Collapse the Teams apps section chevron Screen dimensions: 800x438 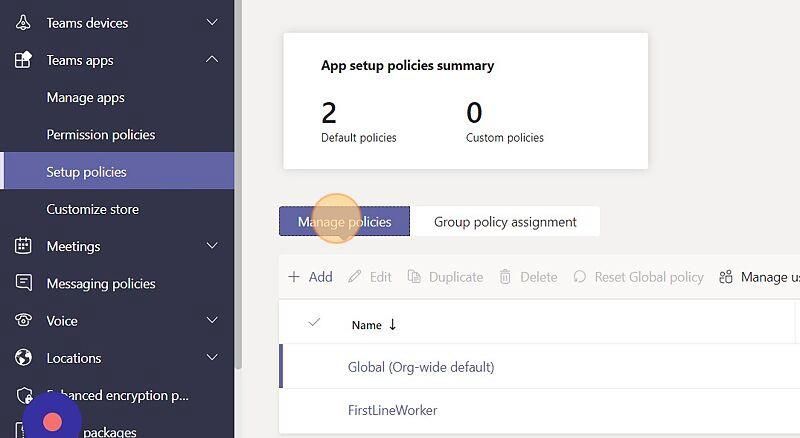coord(212,60)
